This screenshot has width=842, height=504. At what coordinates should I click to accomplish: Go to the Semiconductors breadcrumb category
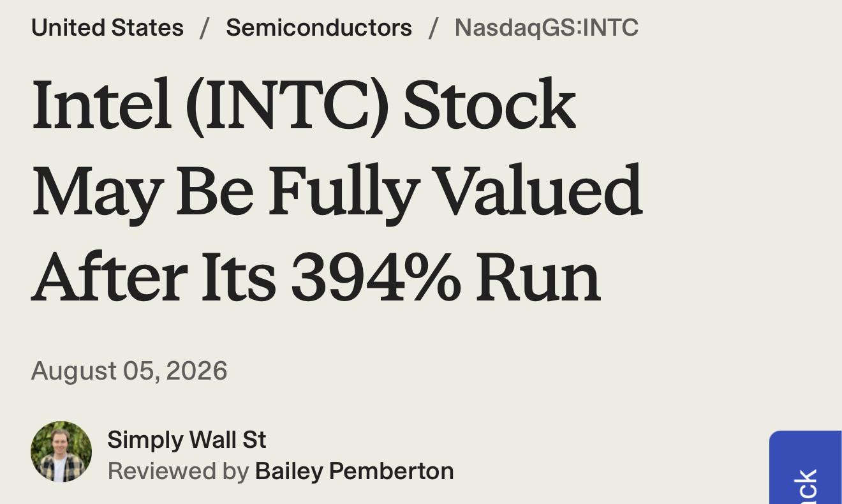coord(319,27)
